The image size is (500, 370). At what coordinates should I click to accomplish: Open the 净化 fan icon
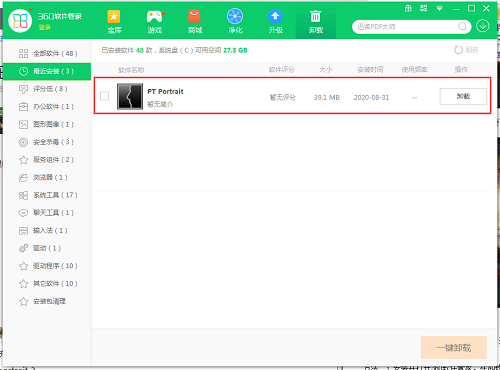point(235,16)
